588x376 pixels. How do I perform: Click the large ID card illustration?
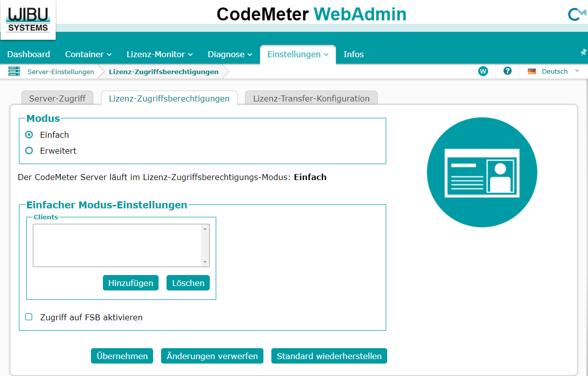[x=482, y=172]
